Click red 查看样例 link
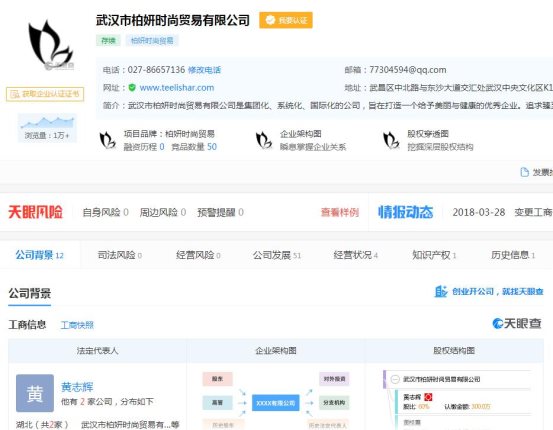This screenshot has width=553, height=430. coord(340,212)
